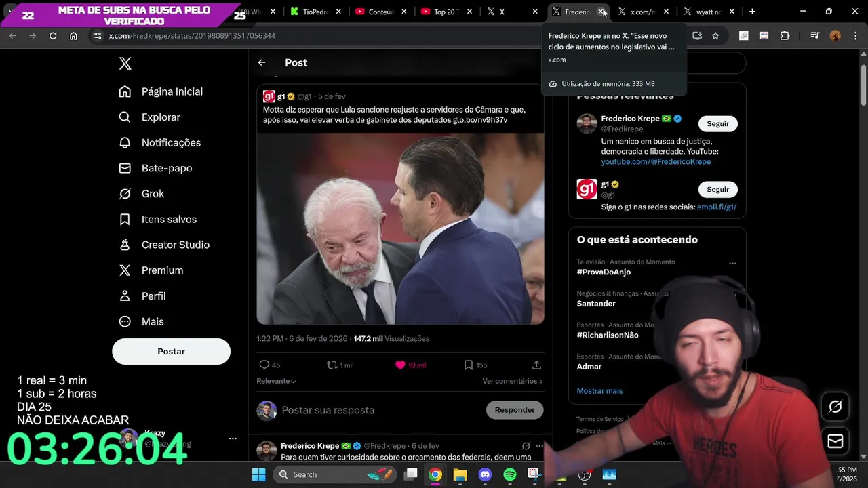The image size is (868, 488).
Task: Open Discord from the taskbar
Action: coord(485,474)
